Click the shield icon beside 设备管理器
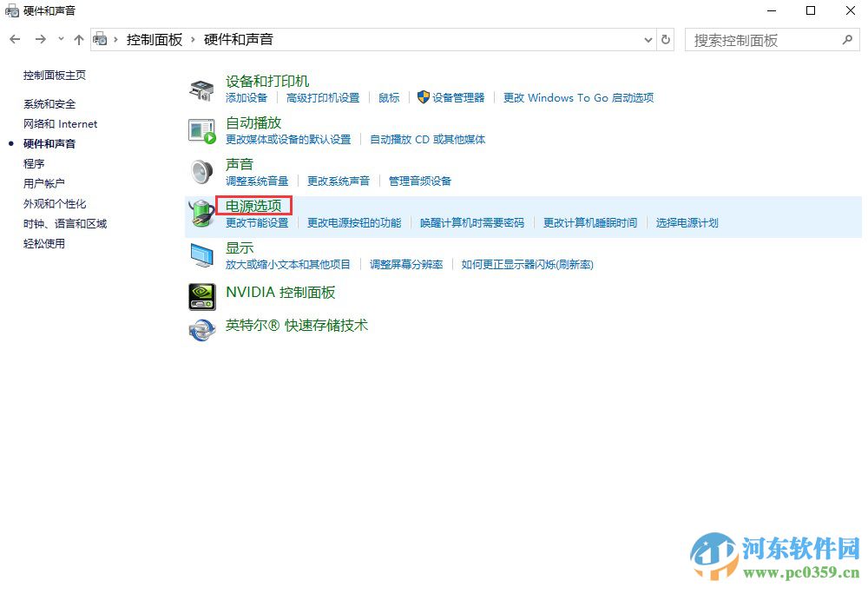This screenshot has height=594, width=868. click(x=423, y=97)
